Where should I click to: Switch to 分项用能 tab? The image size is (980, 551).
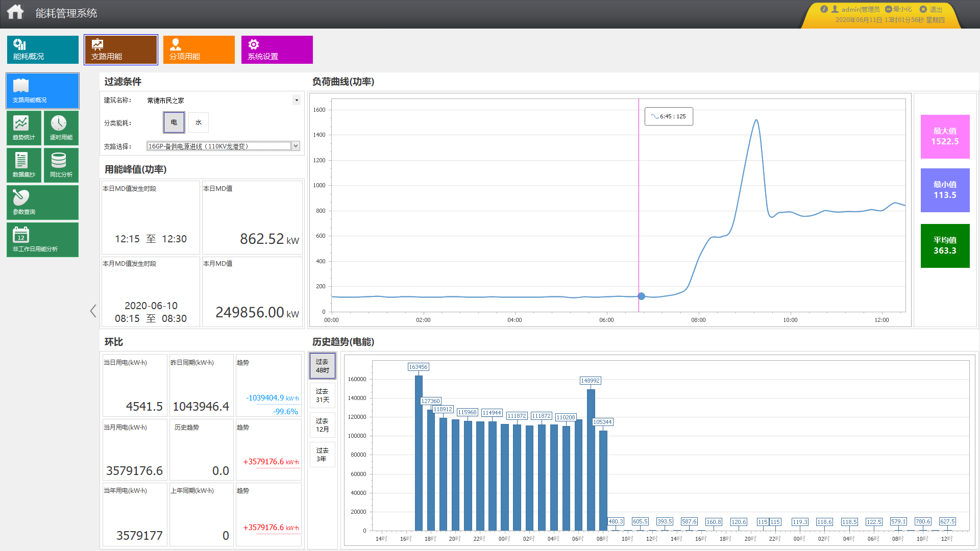pyautogui.click(x=199, y=49)
